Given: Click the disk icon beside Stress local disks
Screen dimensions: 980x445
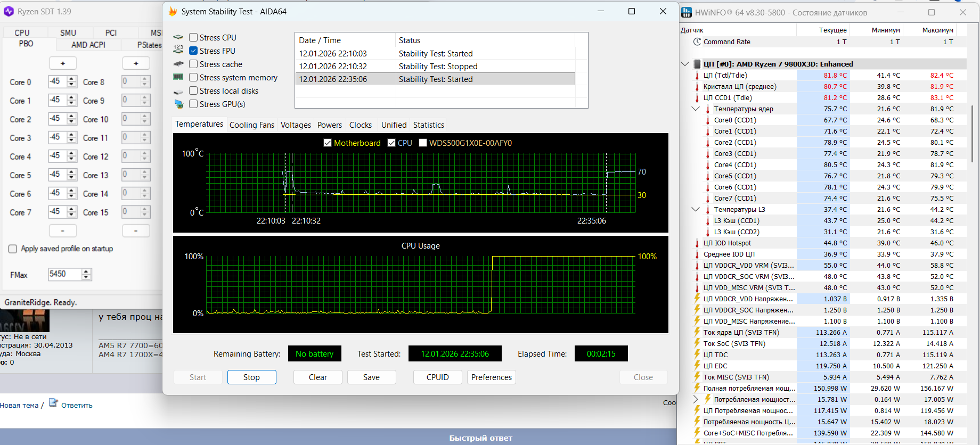Looking at the screenshot, I should (x=178, y=92).
